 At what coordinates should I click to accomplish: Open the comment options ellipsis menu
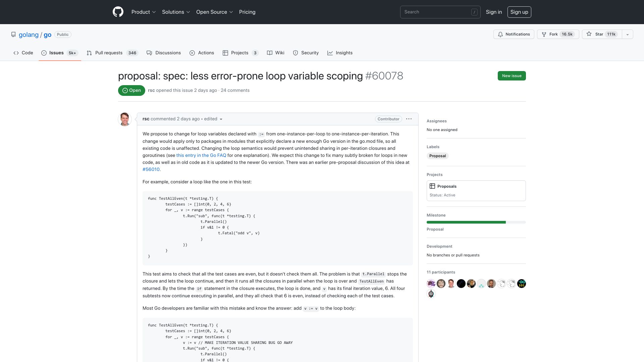pyautogui.click(x=409, y=119)
